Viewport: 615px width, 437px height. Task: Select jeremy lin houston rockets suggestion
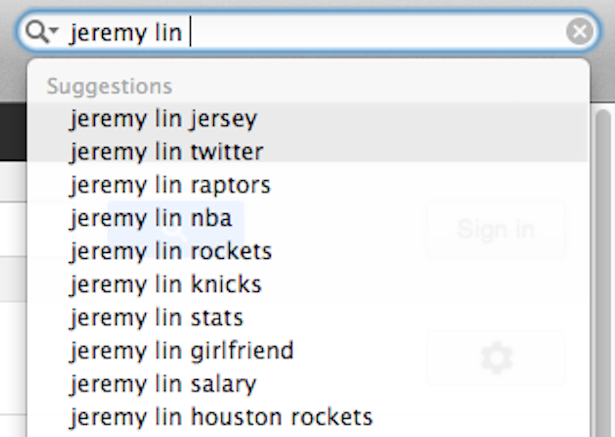tap(308, 417)
